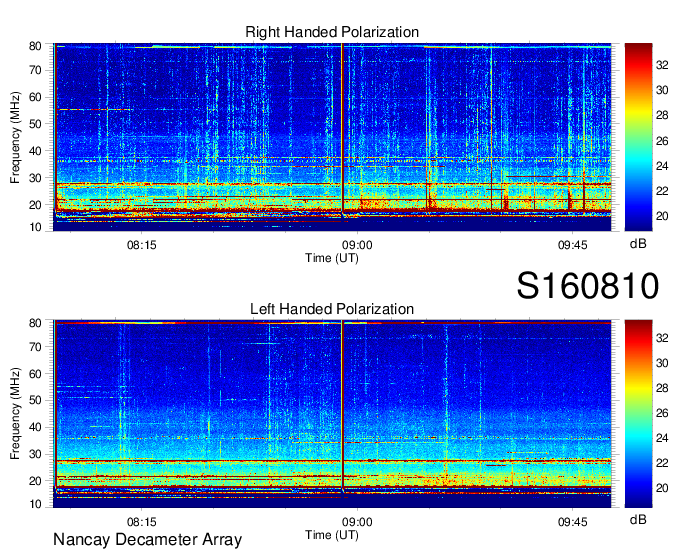Click the 32 value on the top colorbar
This screenshot has width=680, height=552.
[x=662, y=65]
